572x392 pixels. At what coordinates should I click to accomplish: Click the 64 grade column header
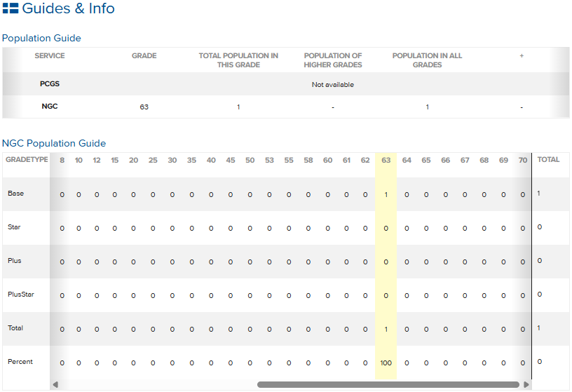407,160
